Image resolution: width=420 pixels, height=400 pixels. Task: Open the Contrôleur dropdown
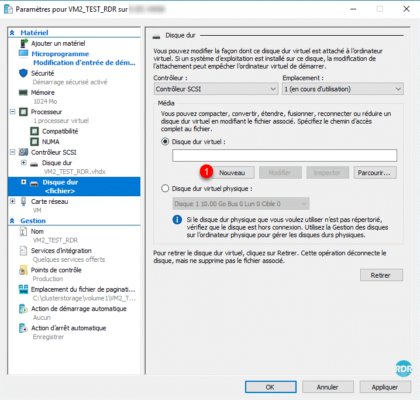pyautogui.click(x=216, y=89)
